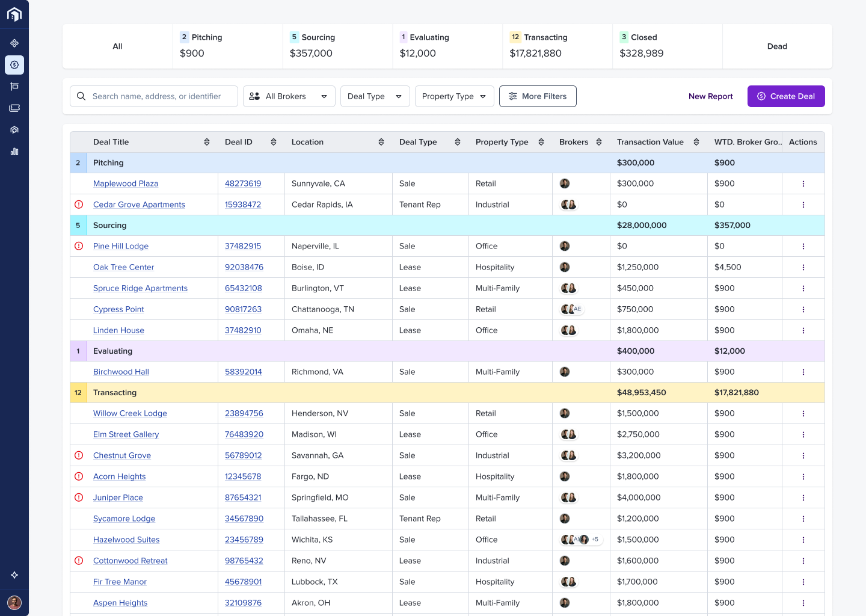The image size is (866, 616).
Task: Open the bar chart reports icon
Action: tap(14, 152)
